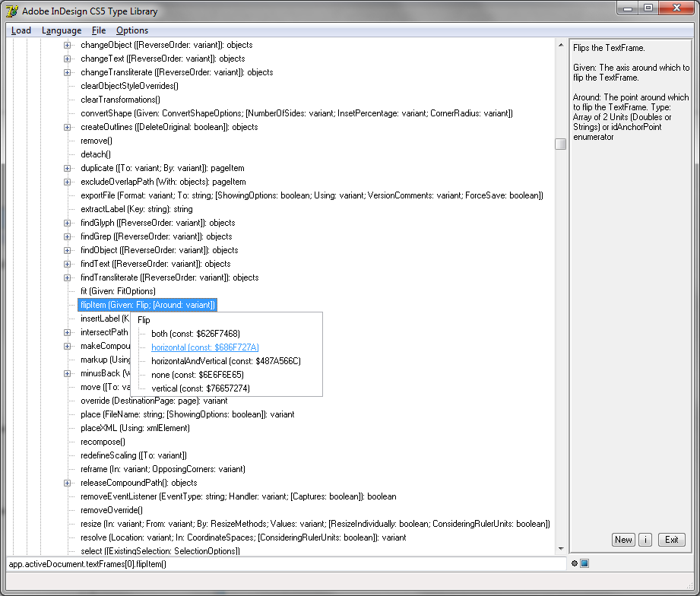Select the exportFile method row

(x=312, y=195)
